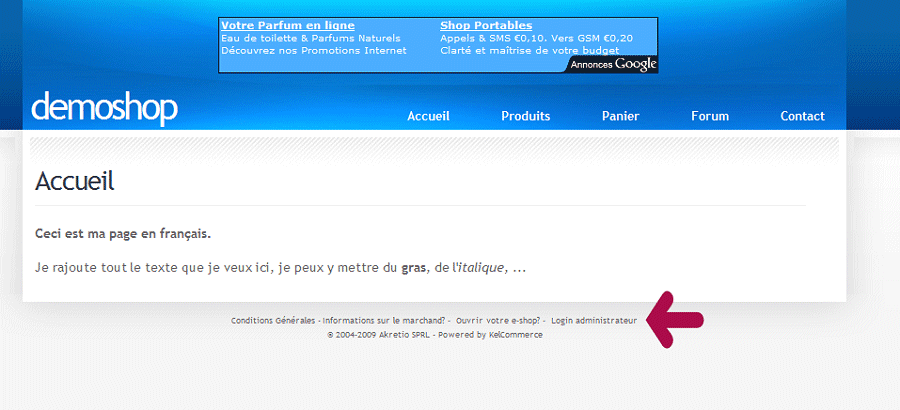Click the bold French page sentence
900x410 pixels.
click(123, 234)
